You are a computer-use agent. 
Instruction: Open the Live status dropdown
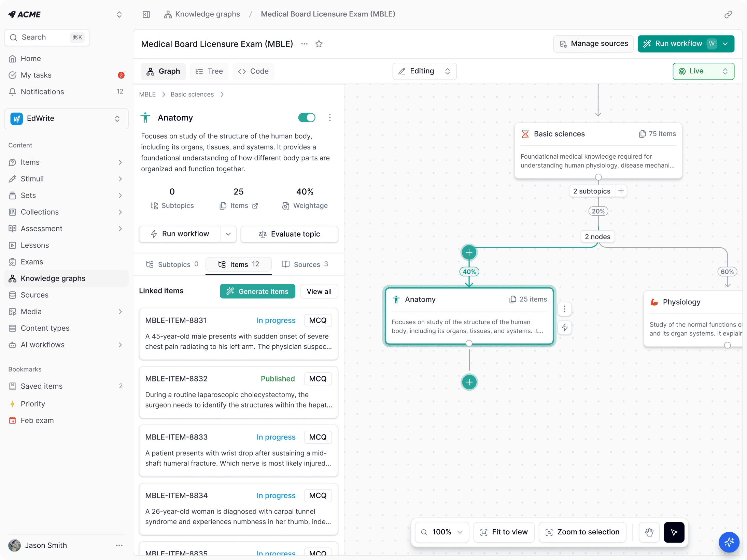[703, 71]
